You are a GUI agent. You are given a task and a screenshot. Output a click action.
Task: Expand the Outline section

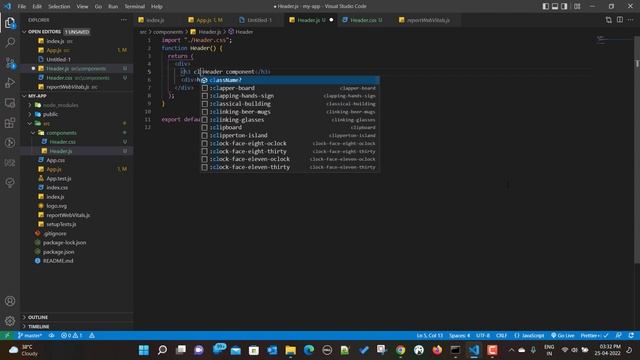24,317
